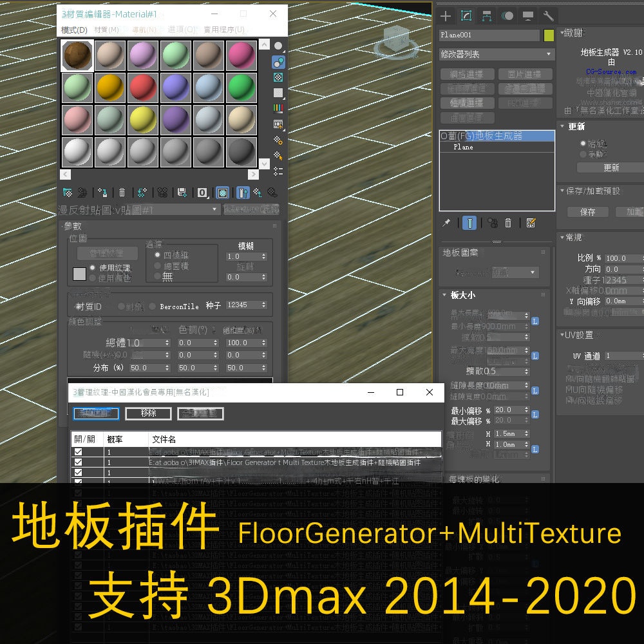644x644 pixels.
Task: Select the 始終 update radio button
Action: 583,144
